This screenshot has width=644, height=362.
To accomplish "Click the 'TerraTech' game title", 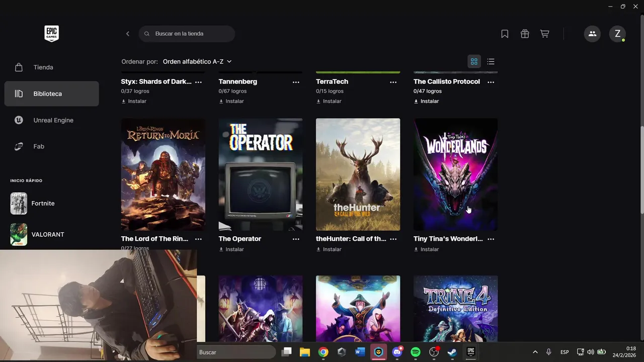I will 332,81.
